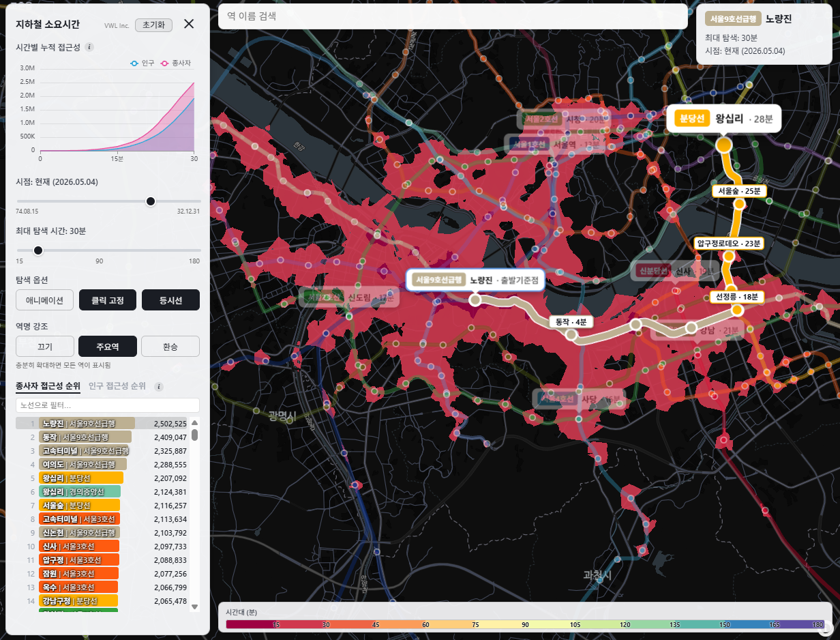Click the 노선으로 필터 input field

(x=108, y=405)
